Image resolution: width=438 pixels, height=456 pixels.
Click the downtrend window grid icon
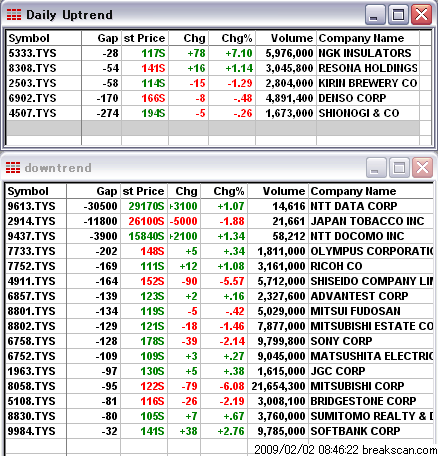(13, 167)
